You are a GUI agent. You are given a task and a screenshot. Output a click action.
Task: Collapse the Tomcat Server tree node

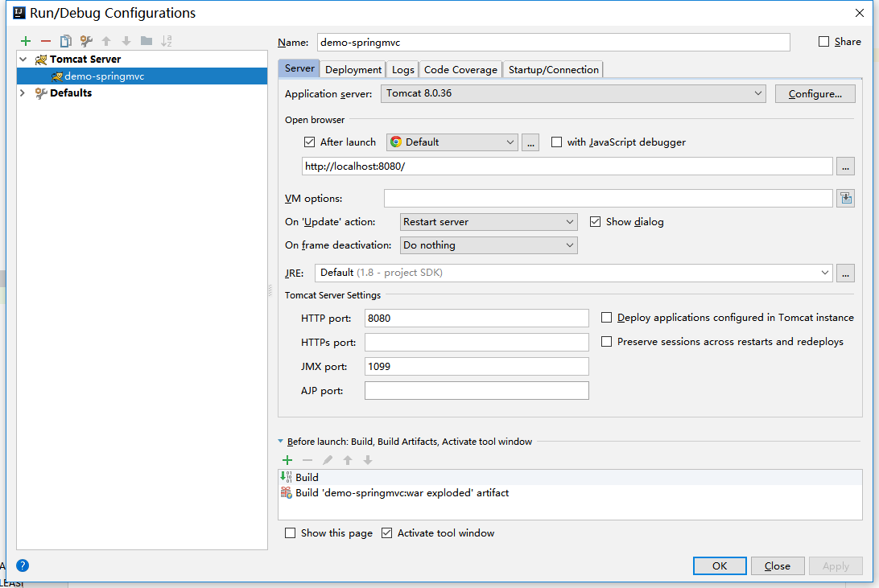pos(23,60)
